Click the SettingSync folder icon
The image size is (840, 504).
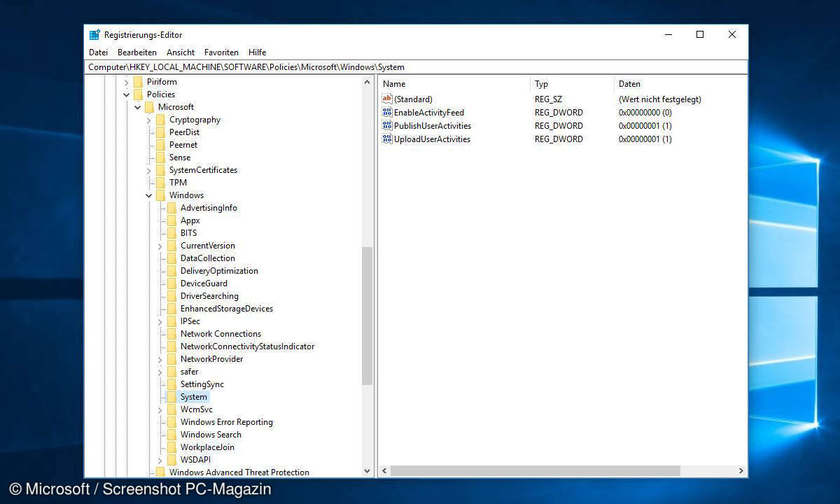(171, 384)
